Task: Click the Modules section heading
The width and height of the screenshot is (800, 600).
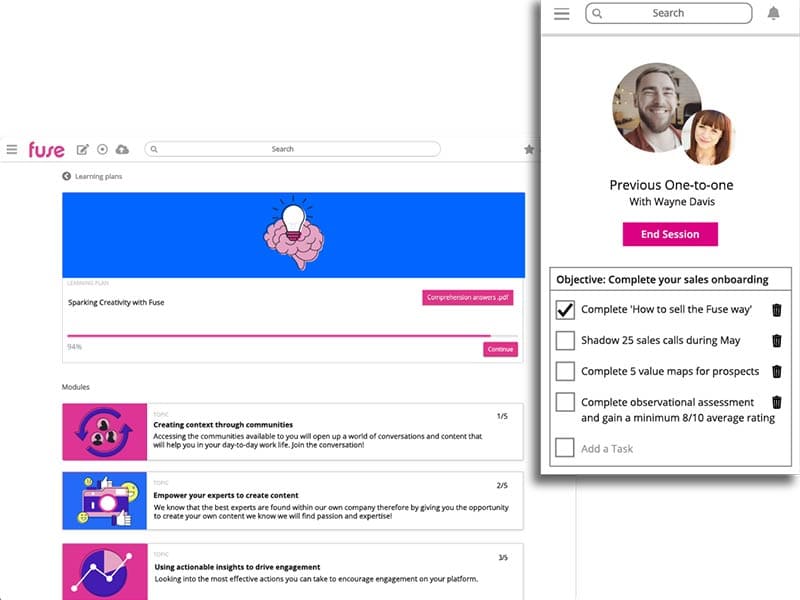Action: click(76, 387)
